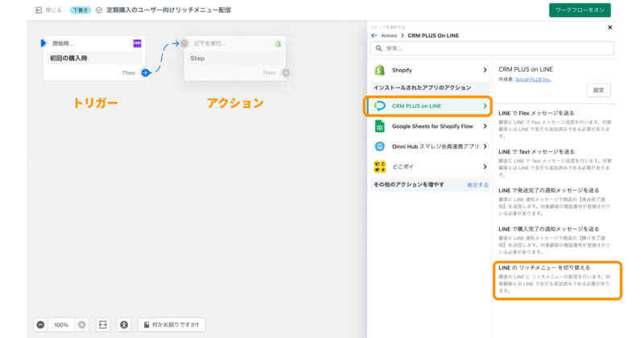
Task: Select LINE で Text メッセージを送る action
Action: [x=555, y=163]
